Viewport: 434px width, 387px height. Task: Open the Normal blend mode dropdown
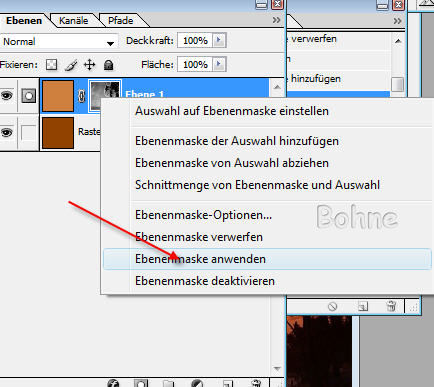point(59,42)
